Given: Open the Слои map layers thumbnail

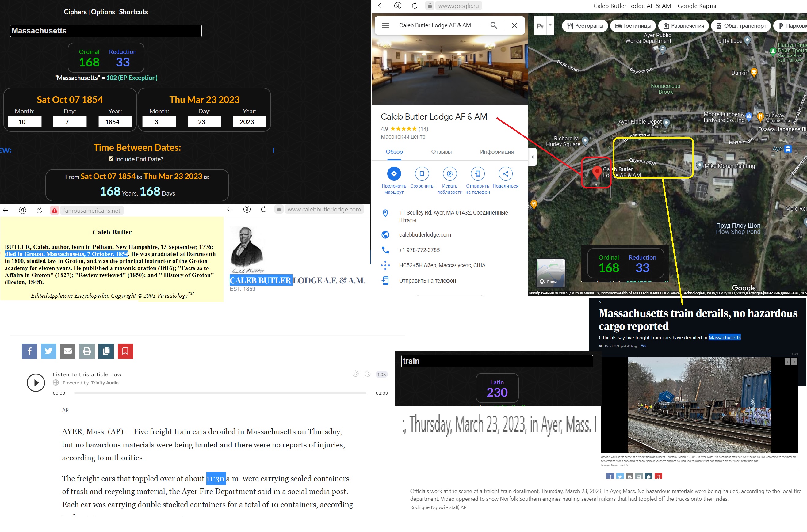Looking at the screenshot, I should click(x=550, y=273).
